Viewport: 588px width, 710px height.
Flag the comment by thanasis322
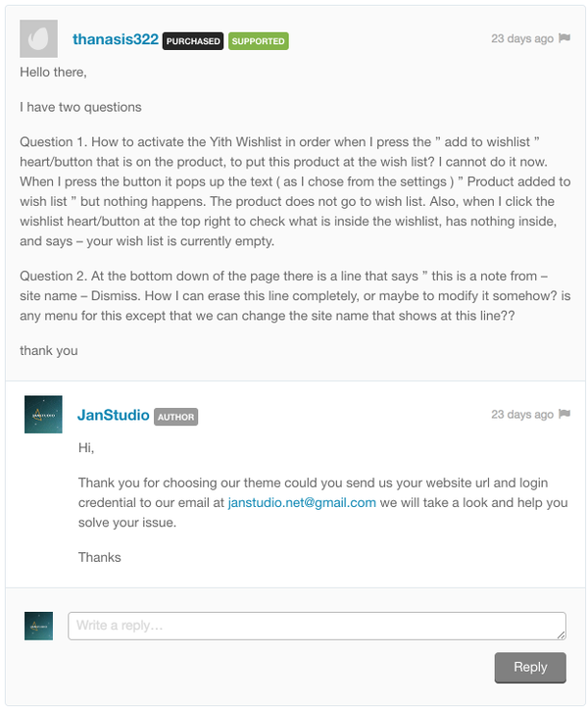pos(564,38)
